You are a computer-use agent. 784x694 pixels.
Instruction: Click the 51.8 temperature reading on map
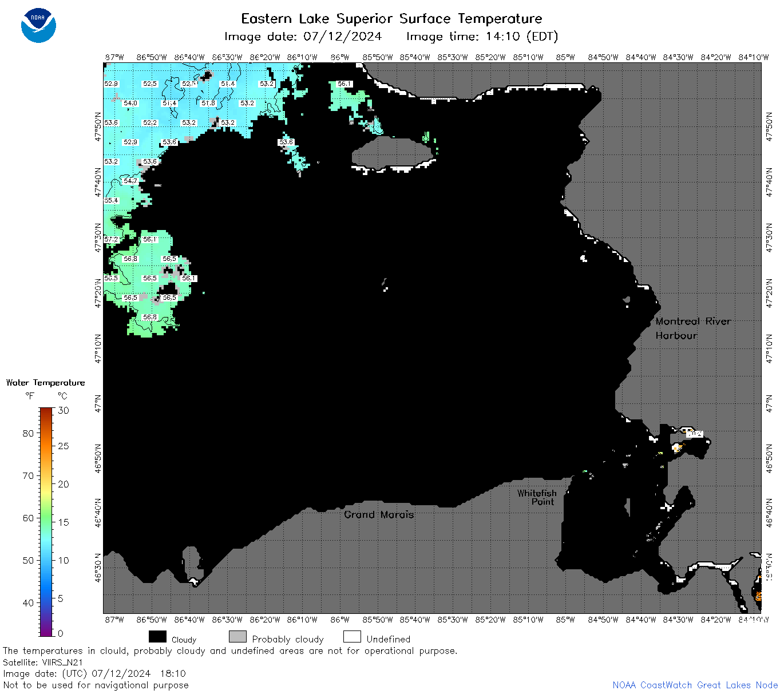208,104
